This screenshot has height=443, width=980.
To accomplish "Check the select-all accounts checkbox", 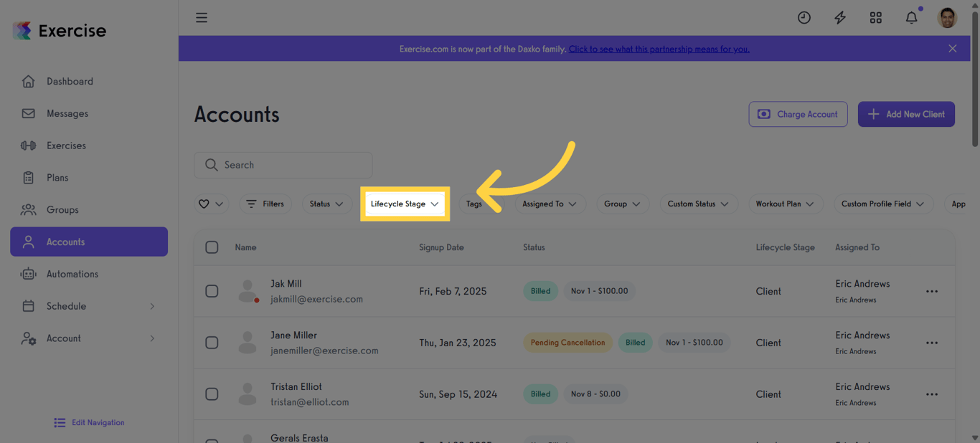I will pyautogui.click(x=212, y=247).
